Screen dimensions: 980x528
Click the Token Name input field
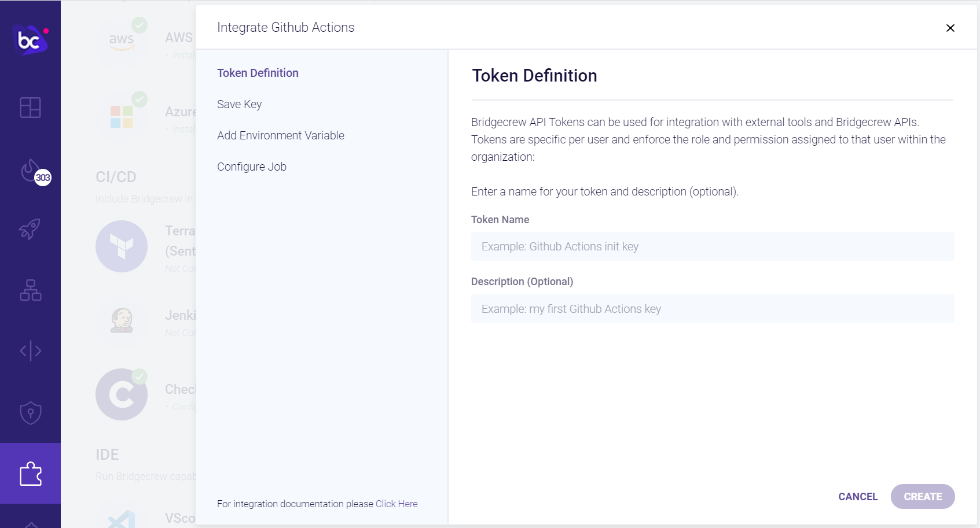pyautogui.click(x=713, y=246)
